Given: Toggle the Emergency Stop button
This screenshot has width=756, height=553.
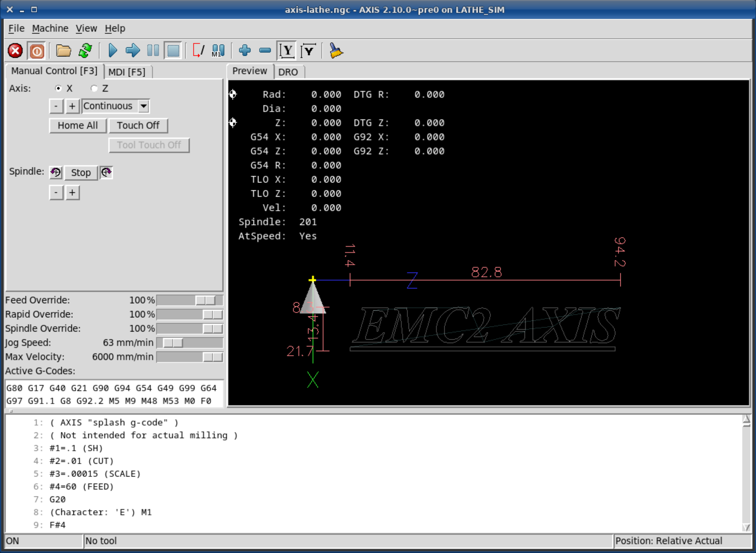Looking at the screenshot, I should click(x=15, y=51).
